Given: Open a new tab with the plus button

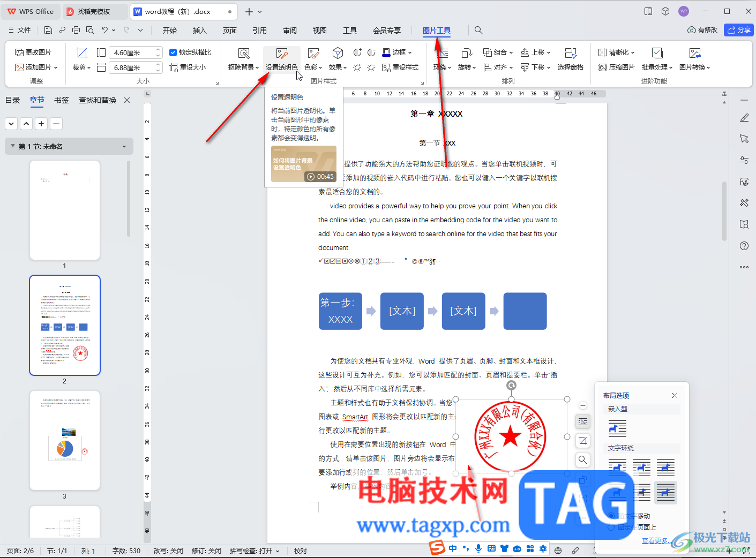Looking at the screenshot, I should coord(249,11).
